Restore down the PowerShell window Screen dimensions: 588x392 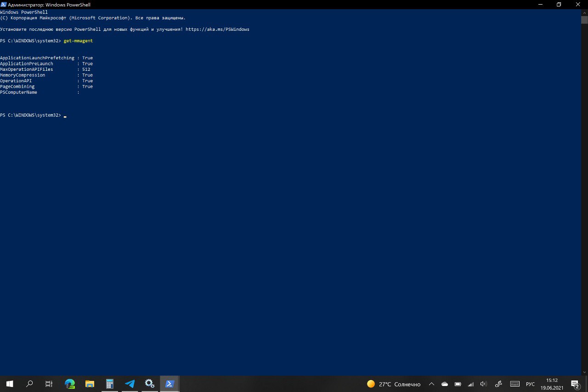click(559, 4)
